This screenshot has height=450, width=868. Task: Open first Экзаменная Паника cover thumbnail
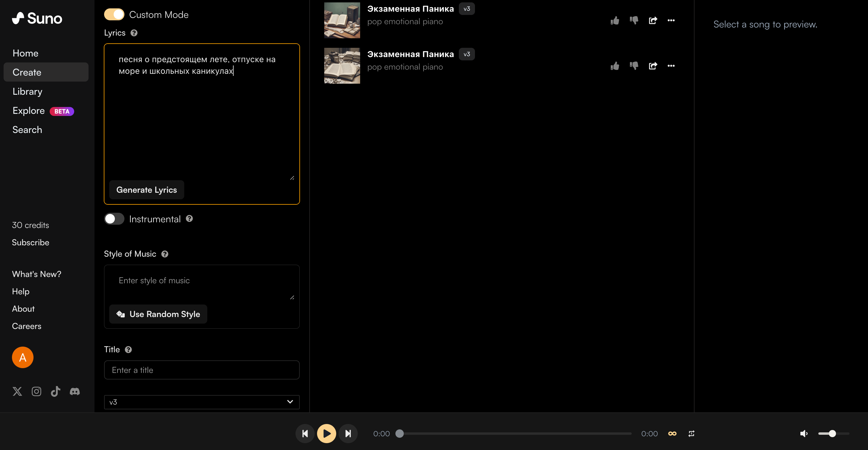[342, 21]
